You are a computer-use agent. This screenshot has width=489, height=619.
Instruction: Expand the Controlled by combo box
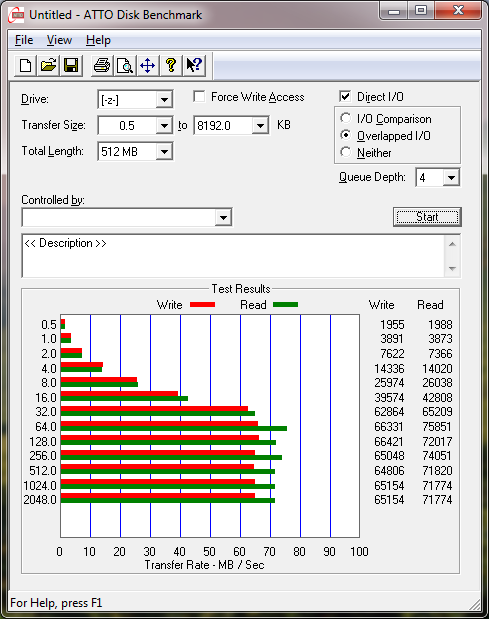tap(223, 218)
